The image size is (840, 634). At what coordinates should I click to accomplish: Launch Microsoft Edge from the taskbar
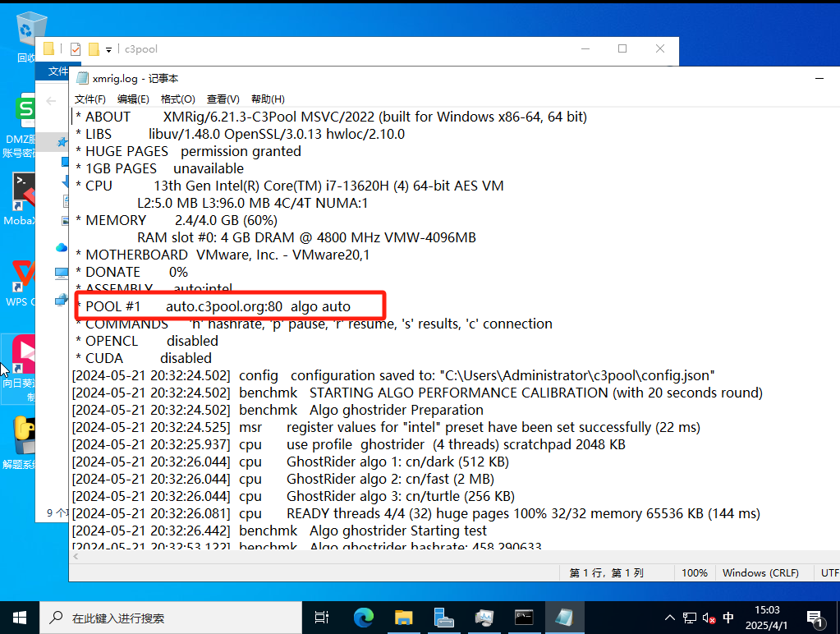pos(363,618)
